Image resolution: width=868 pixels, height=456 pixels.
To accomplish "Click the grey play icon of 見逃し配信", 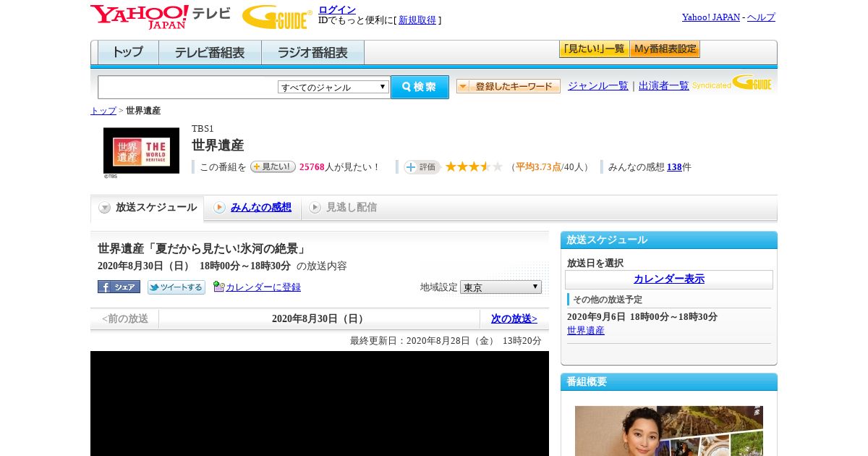I will tap(315, 208).
